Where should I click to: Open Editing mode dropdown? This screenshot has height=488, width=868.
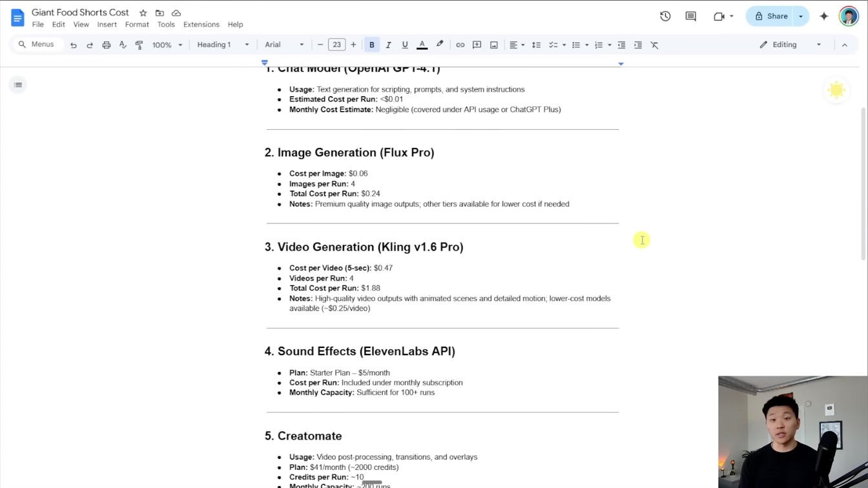[x=790, y=45]
